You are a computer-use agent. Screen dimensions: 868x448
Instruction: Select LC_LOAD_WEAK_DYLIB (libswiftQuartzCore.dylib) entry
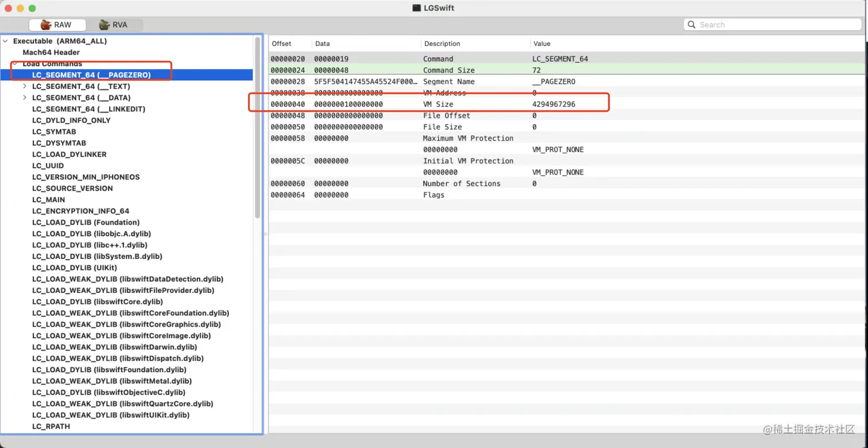tap(123, 404)
